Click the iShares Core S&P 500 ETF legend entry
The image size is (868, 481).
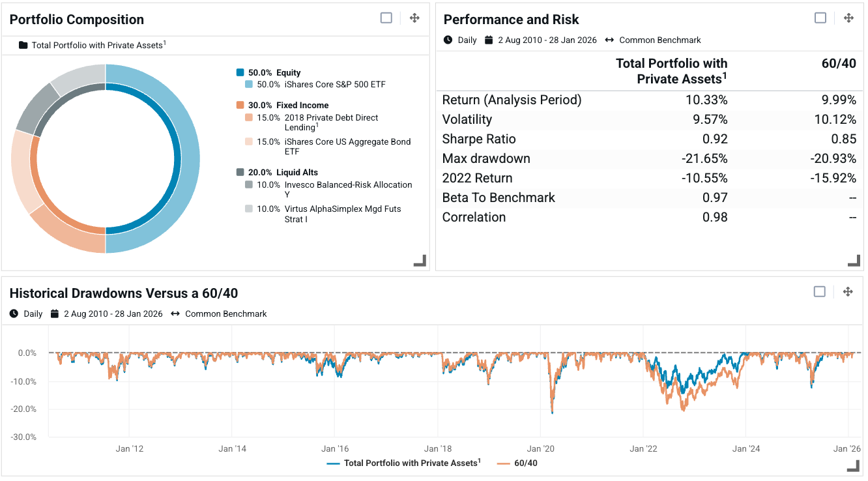point(334,84)
